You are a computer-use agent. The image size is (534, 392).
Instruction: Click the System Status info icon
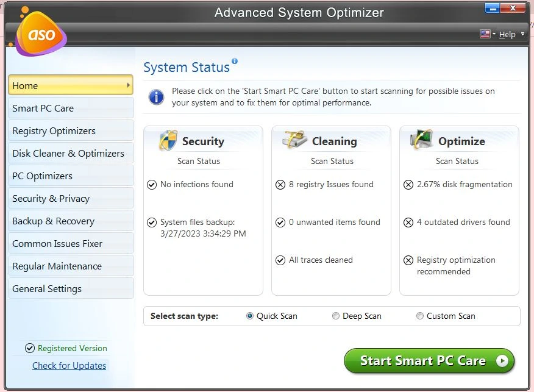point(235,61)
